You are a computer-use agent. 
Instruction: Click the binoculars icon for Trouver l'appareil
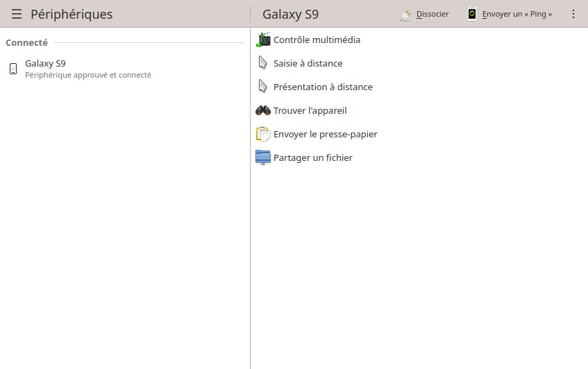pos(263,110)
